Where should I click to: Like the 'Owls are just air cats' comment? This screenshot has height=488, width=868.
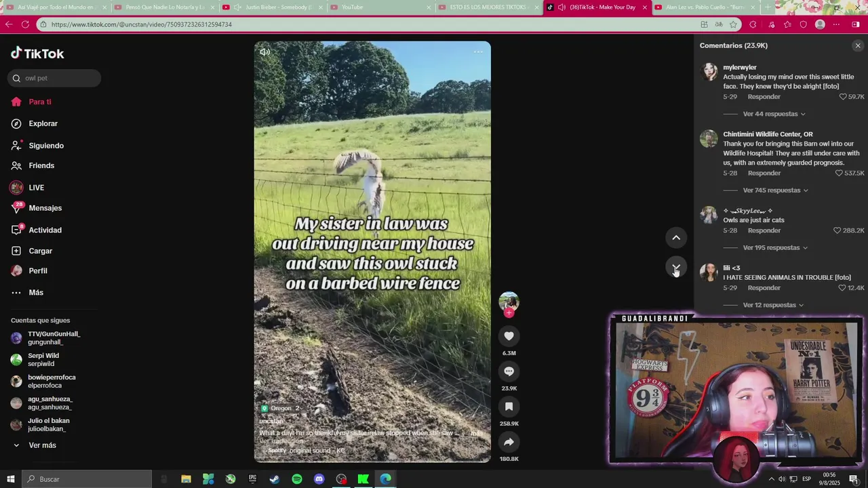(x=837, y=230)
